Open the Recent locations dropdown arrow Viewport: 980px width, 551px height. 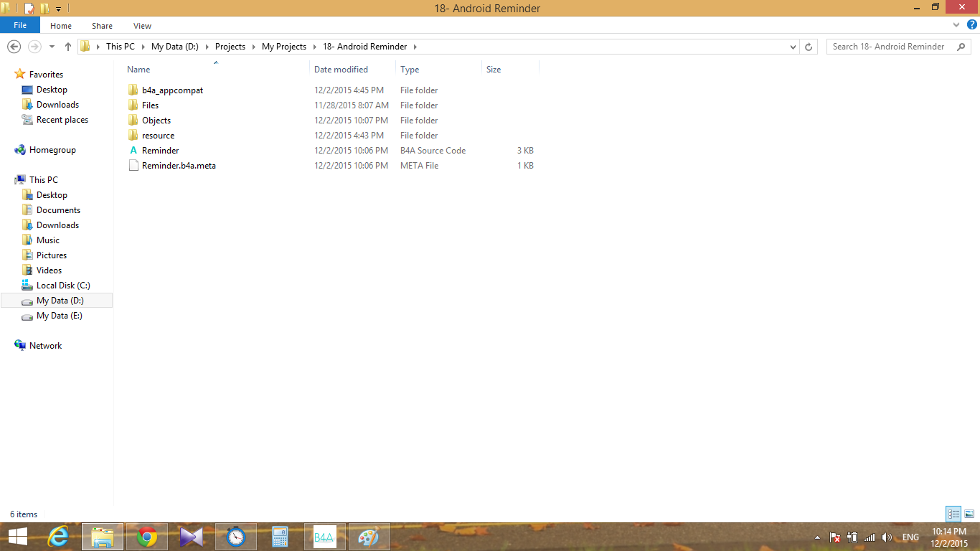pos(52,47)
